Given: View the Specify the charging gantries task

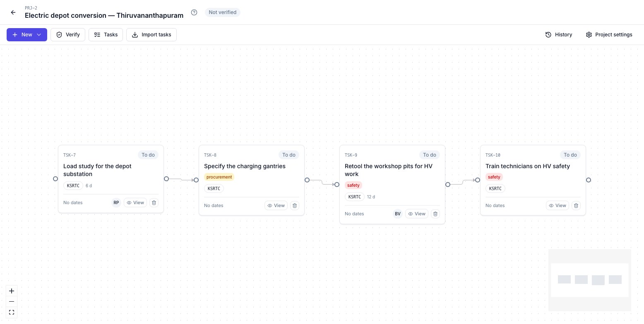Looking at the screenshot, I should coord(276,205).
